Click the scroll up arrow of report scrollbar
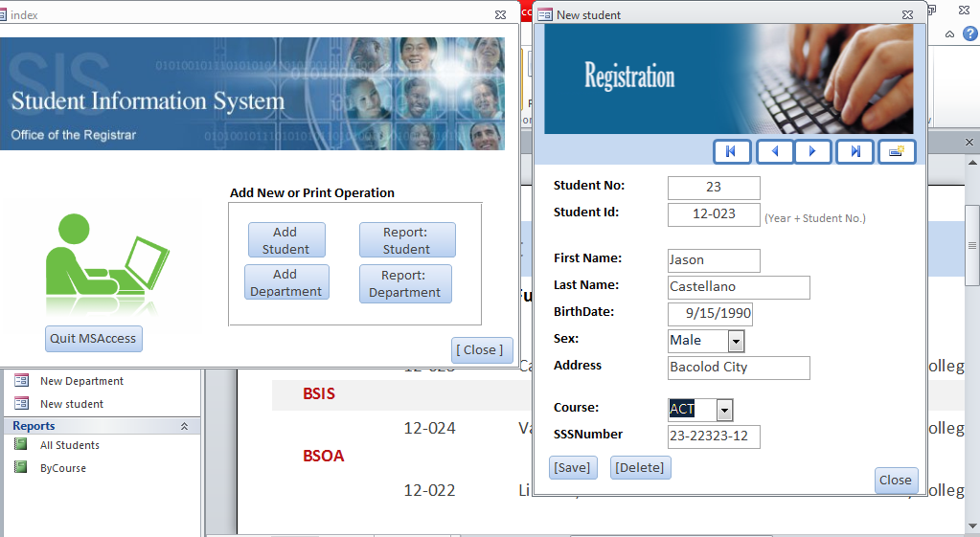The image size is (980, 537). (972, 163)
